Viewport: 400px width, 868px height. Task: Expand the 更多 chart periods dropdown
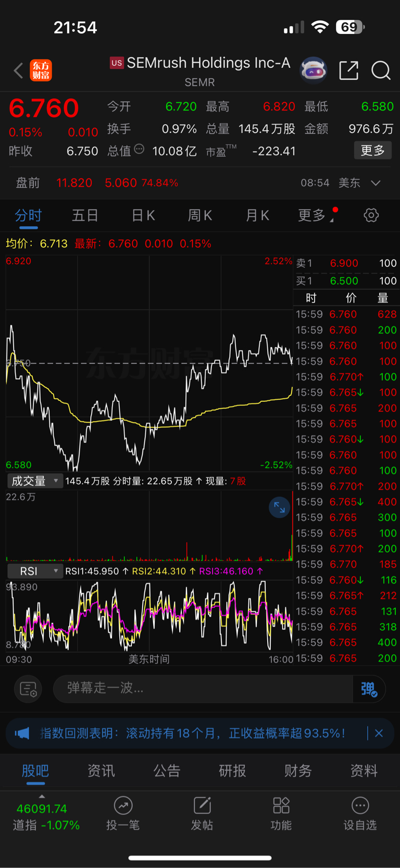[316, 215]
